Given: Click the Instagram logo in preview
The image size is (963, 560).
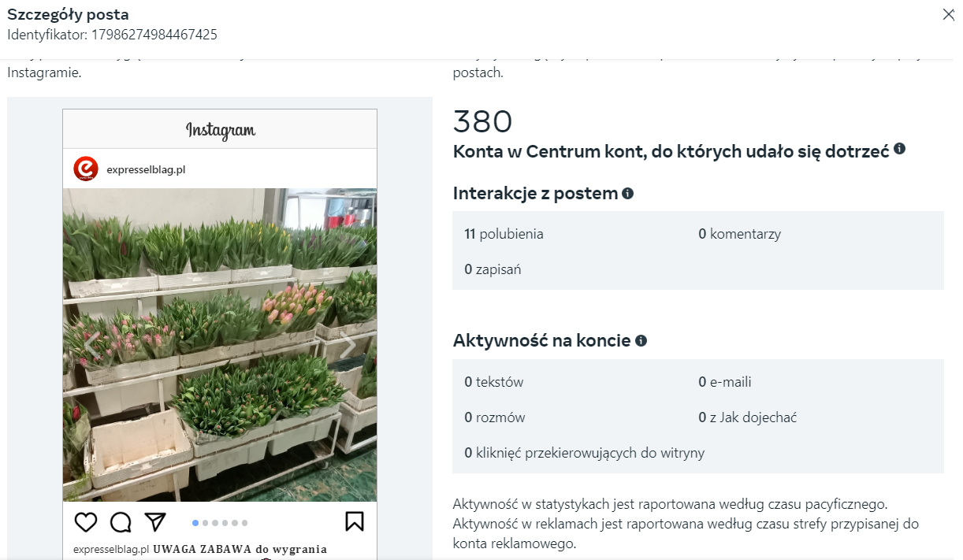Looking at the screenshot, I should point(220,130).
